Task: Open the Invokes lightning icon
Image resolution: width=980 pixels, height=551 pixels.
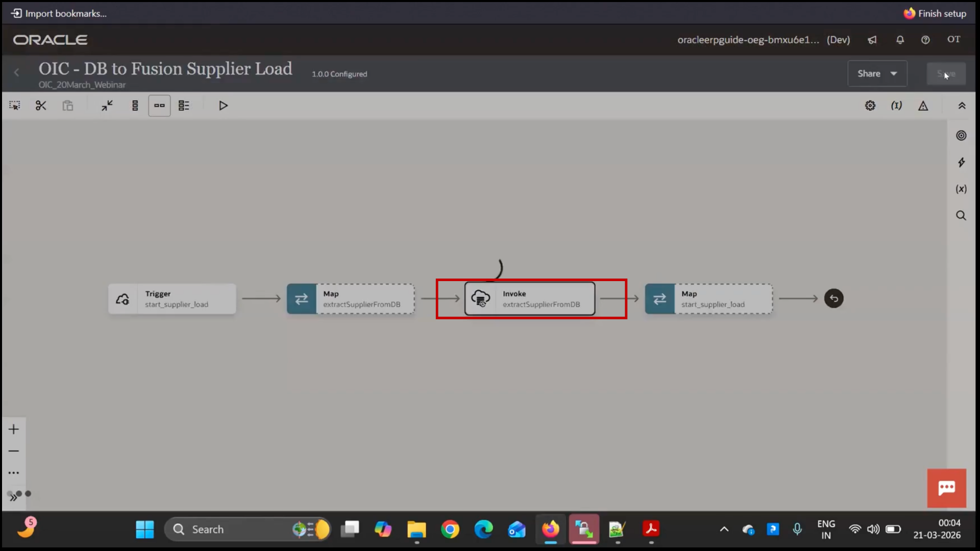Action: (x=961, y=162)
